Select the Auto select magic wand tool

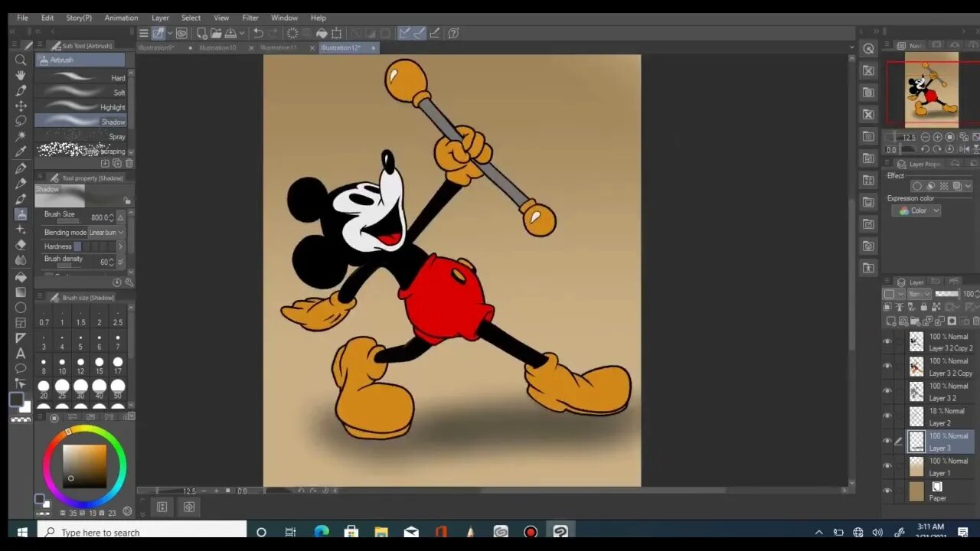point(21,136)
